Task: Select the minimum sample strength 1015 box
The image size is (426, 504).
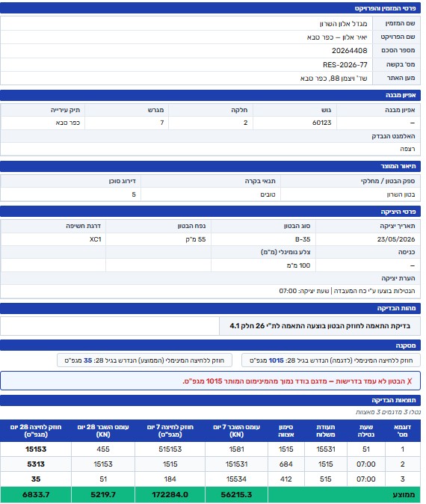Action: [x=331, y=360]
